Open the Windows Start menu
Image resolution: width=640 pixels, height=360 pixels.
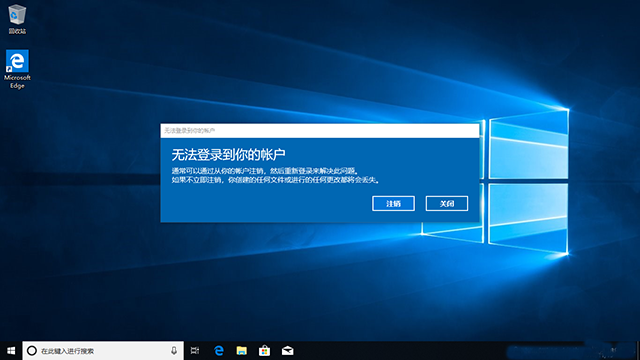click(x=11, y=351)
